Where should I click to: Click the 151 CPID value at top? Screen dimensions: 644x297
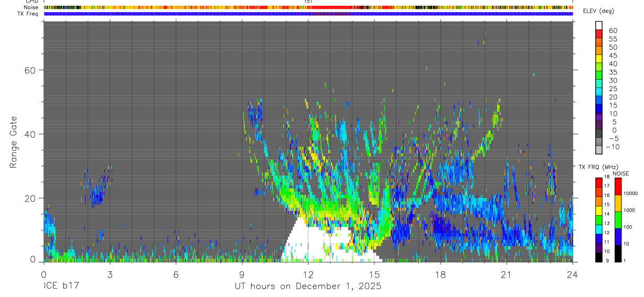(308, 2)
